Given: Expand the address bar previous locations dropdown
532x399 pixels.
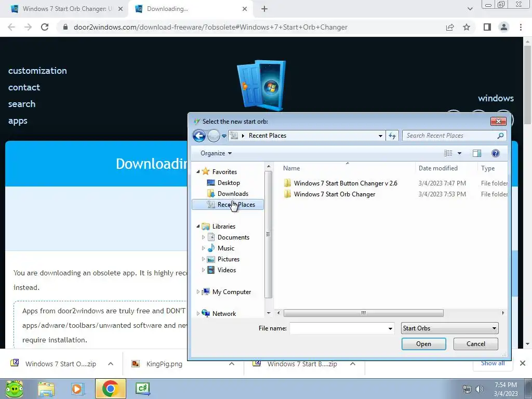Looking at the screenshot, I should pos(380,136).
